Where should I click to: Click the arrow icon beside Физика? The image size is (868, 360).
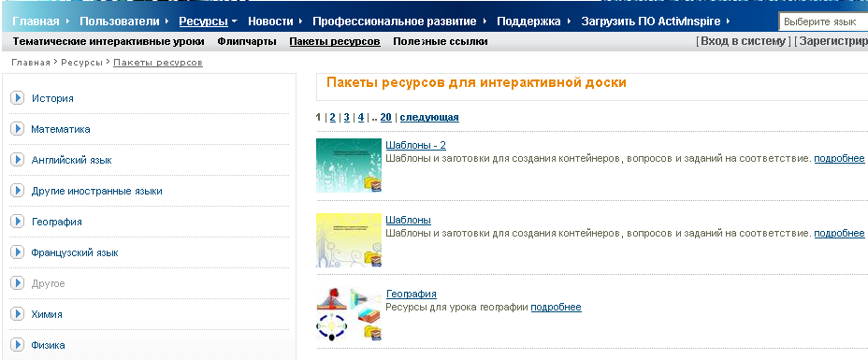(x=17, y=345)
